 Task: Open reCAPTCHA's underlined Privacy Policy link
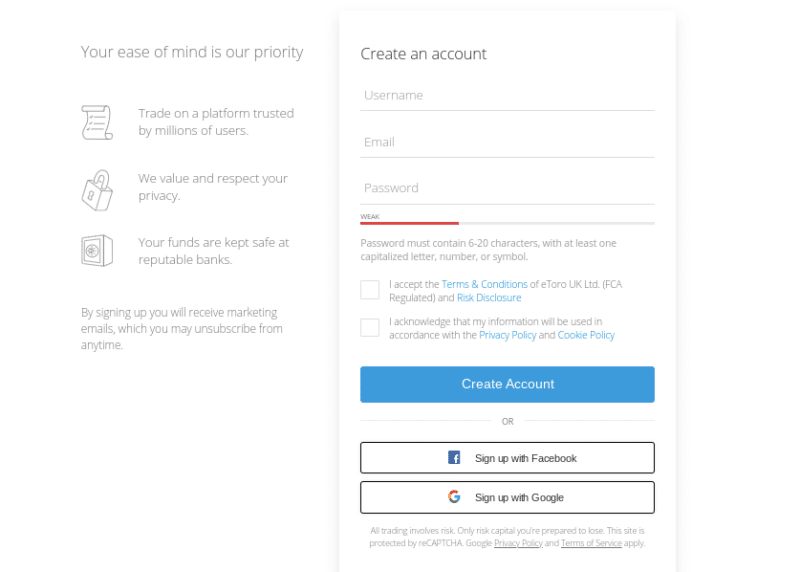(x=518, y=543)
